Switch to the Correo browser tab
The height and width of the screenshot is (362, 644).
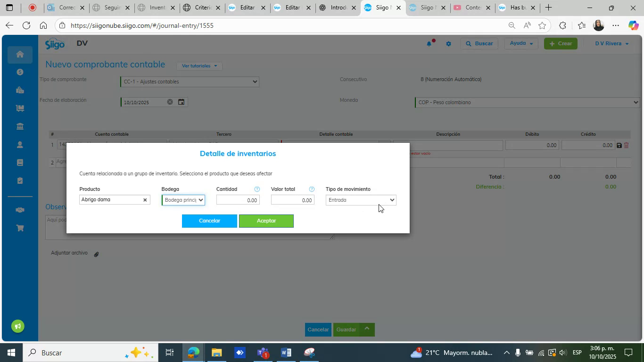click(66, 8)
